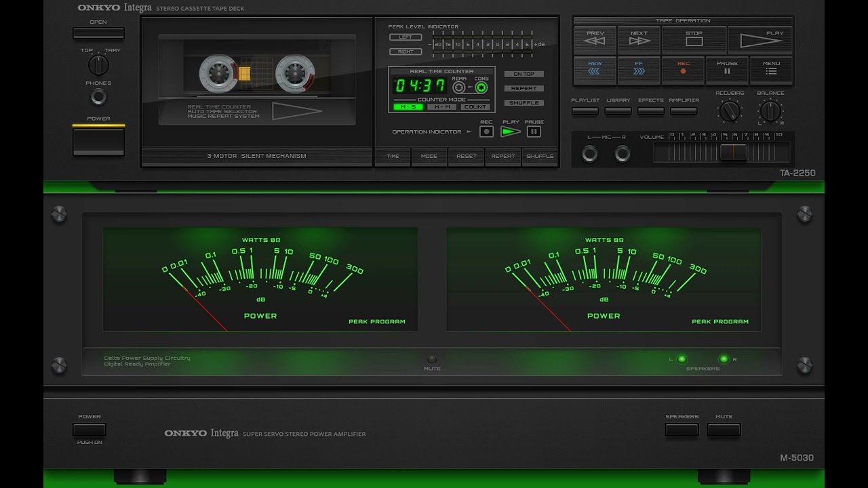Screen dimensions: 868x488
Task: Open the MENU button with list icon
Action: click(x=771, y=70)
